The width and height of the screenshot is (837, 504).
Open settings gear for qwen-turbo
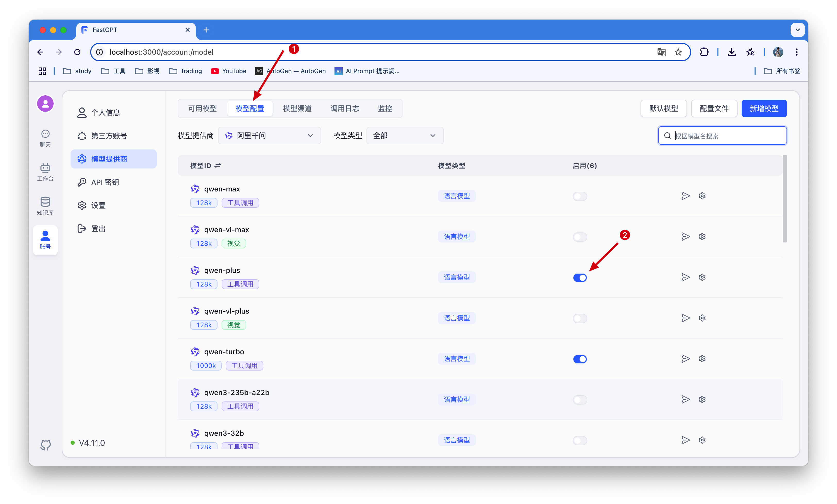pyautogui.click(x=702, y=359)
